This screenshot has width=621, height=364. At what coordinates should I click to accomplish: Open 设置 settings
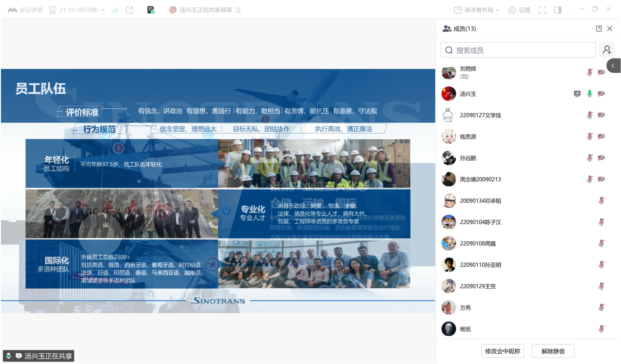(519, 10)
